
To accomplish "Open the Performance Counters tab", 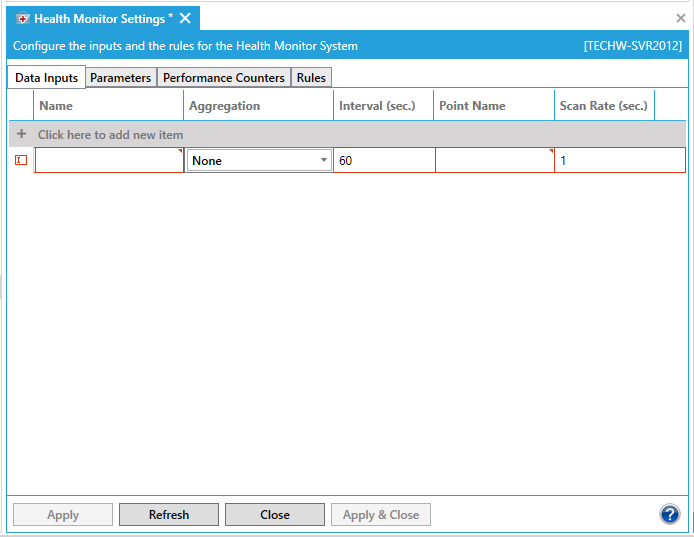I will pos(223,78).
